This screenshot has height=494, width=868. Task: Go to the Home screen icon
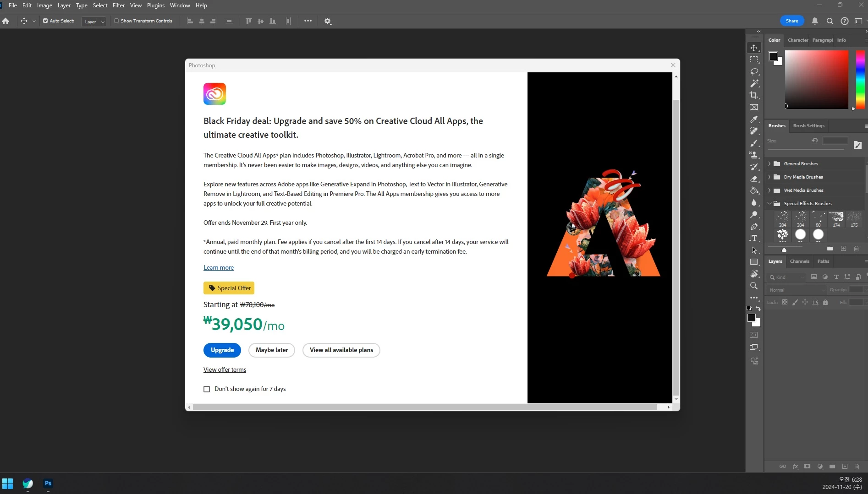(5, 21)
